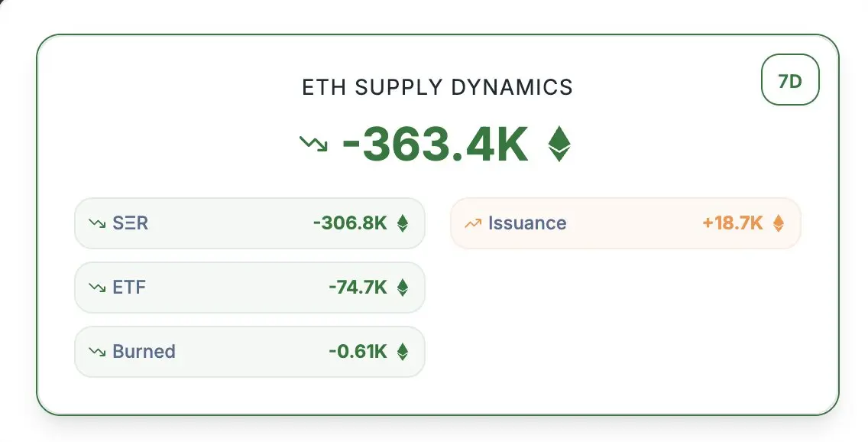This screenshot has width=868, height=442.
Task: Click the Ethereum icon in Burned row
Action: point(403,352)
